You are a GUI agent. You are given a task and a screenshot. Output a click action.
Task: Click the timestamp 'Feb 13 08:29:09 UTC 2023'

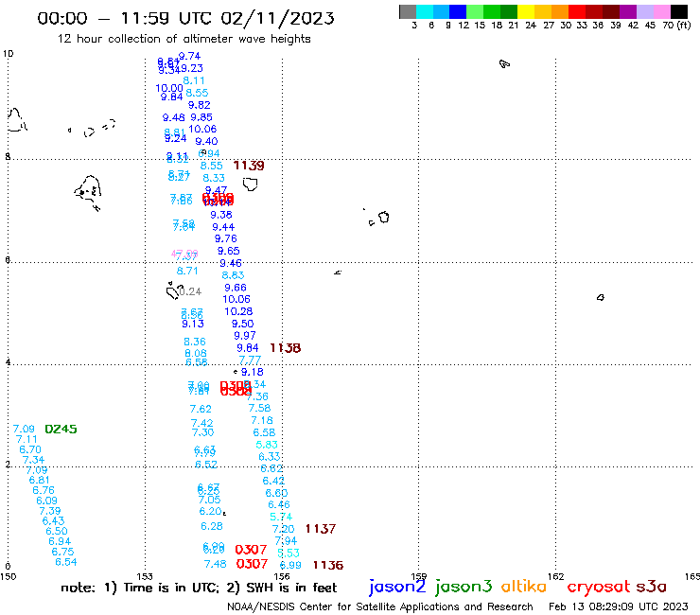(x=619, y=606)
